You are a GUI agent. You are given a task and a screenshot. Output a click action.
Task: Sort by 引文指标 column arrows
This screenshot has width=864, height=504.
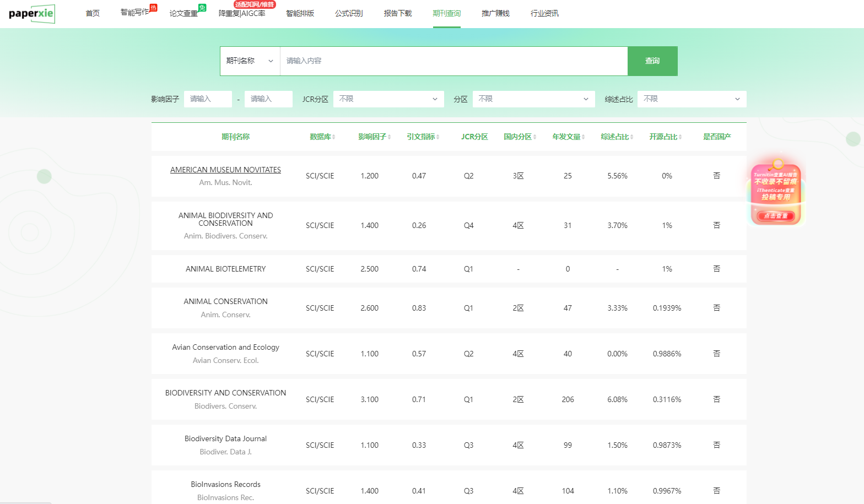click(x=438, y=137)
